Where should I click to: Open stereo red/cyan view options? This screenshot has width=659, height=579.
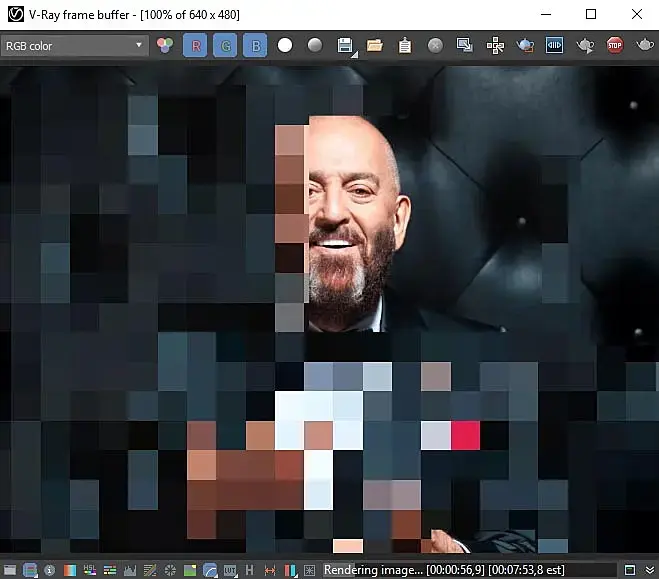291,570
